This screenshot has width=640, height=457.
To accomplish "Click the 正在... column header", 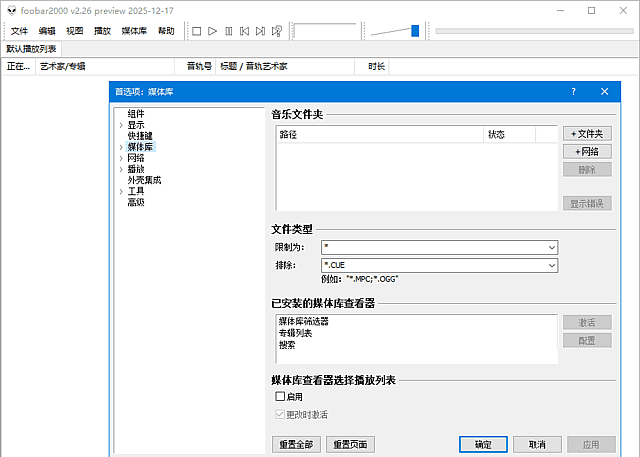I will (x=18, y=67).
